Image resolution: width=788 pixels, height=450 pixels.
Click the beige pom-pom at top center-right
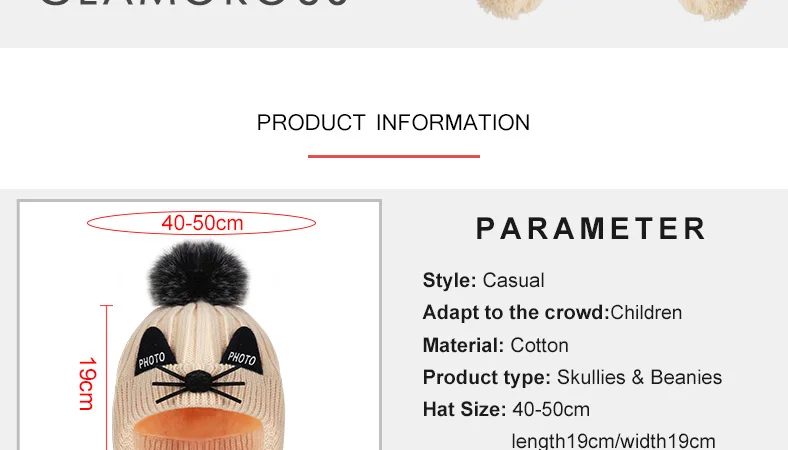[510, 8]
